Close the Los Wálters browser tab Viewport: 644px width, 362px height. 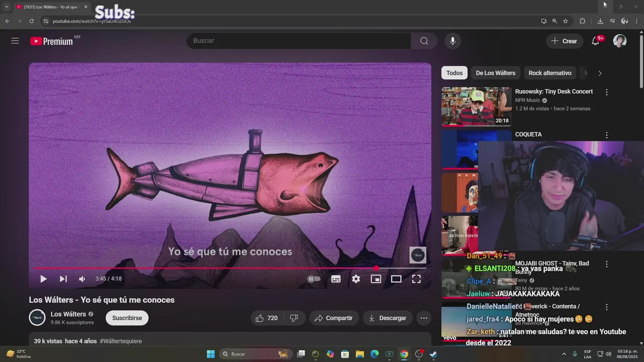(x=86, y=7)
